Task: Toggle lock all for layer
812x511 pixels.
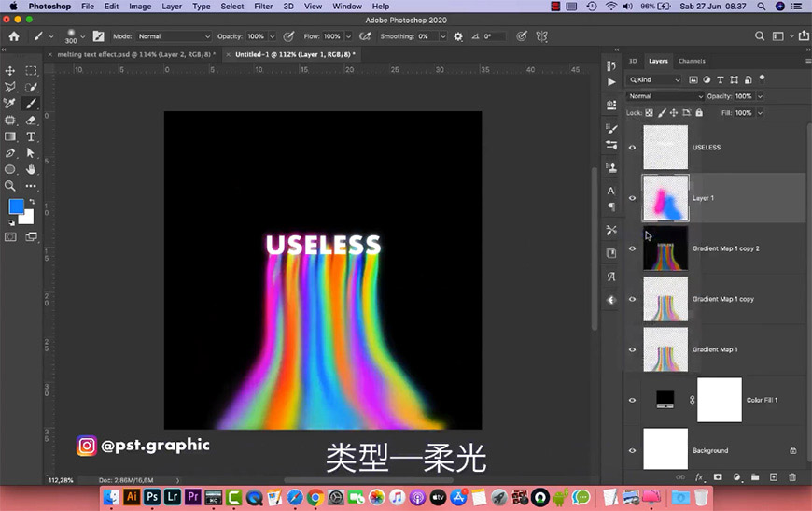Action: coord(699,113)
